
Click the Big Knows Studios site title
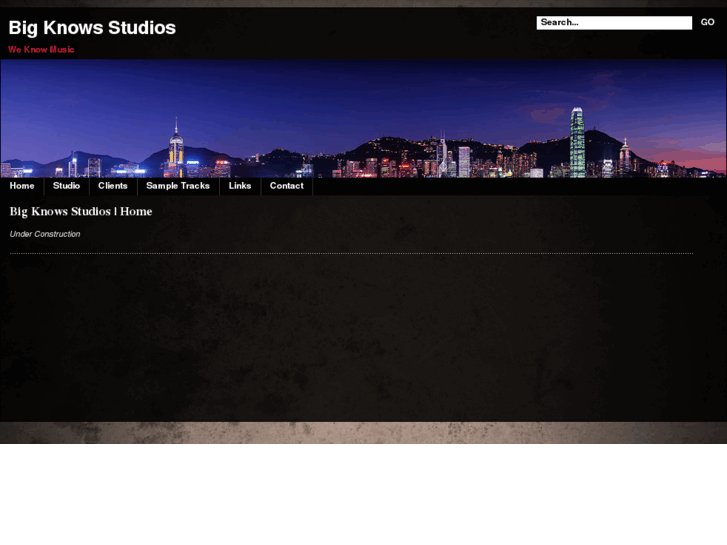click(92, 28)
